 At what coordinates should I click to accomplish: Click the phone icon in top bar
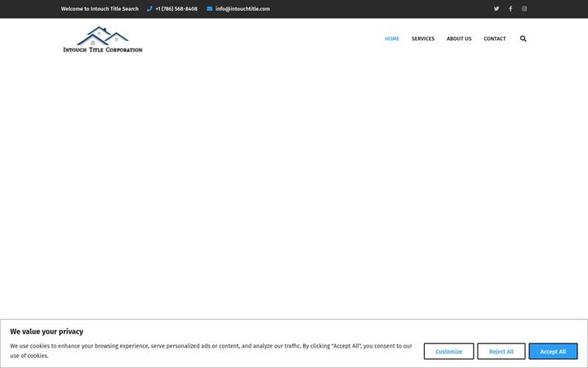pos(149,9)
